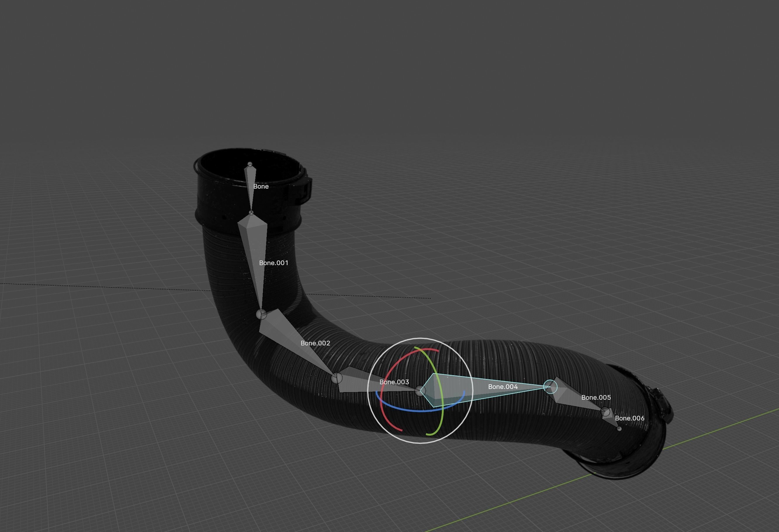This screenshot has width=779, height=532.
Task: Select joint sphere between Bone.001 and Bone.002
Action: (262, 314)
